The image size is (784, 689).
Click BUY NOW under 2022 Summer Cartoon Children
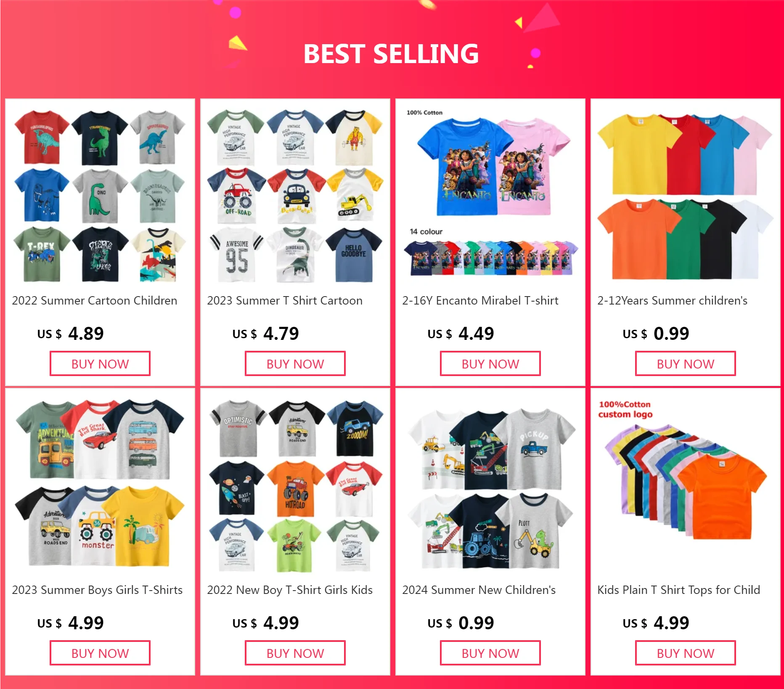[100, 363]
